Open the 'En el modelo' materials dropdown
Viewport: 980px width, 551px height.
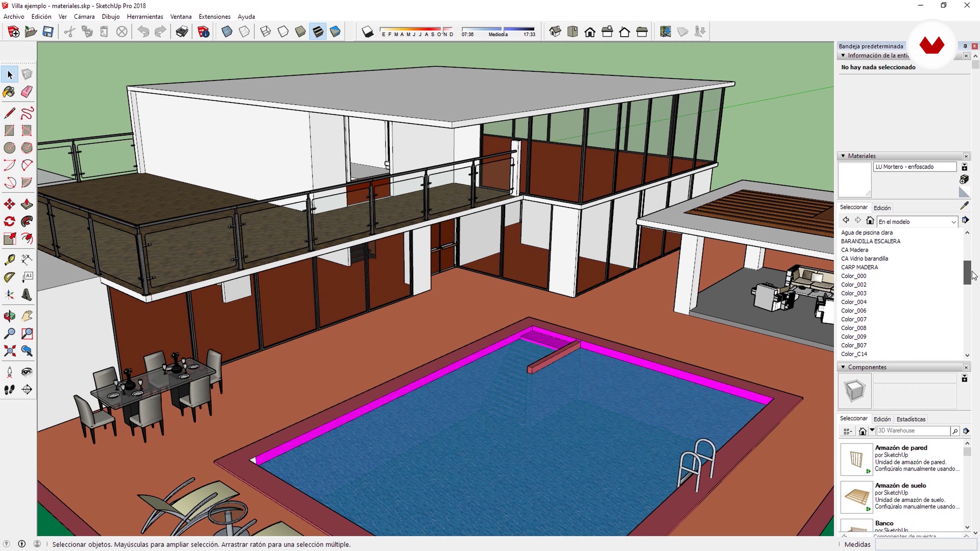click(x=917, y=222)
